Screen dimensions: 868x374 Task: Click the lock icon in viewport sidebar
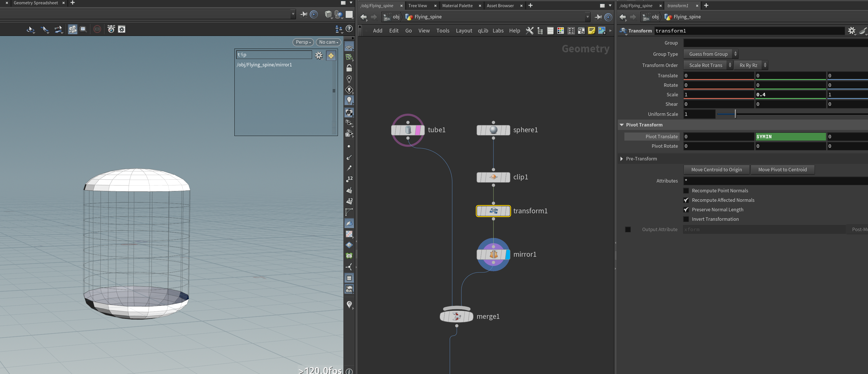tap(349, 68)
